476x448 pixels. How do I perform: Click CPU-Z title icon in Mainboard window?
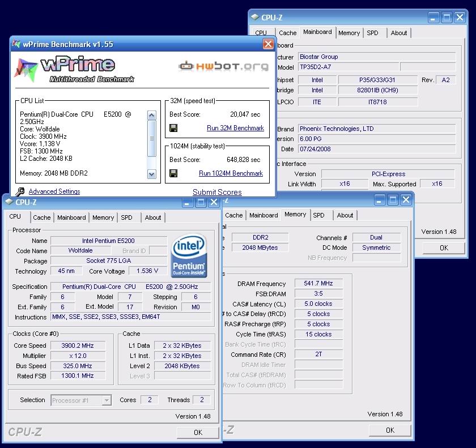pos(255,18)
